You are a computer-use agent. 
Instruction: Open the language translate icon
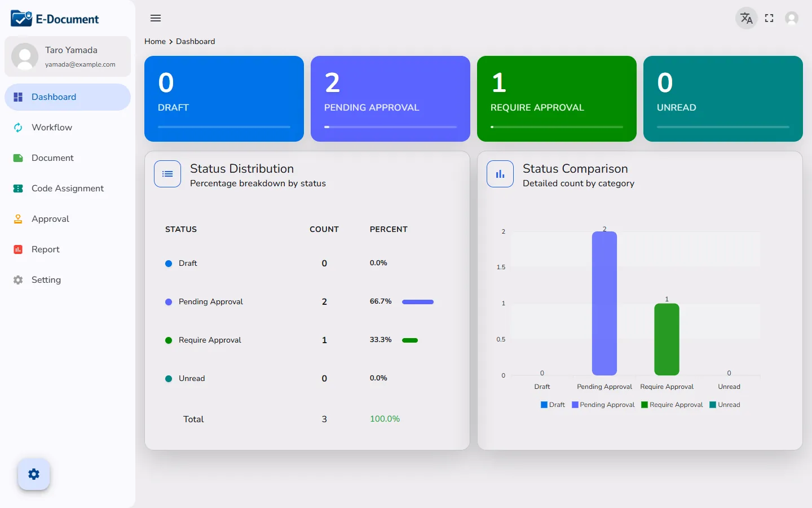tap(747, 18)
